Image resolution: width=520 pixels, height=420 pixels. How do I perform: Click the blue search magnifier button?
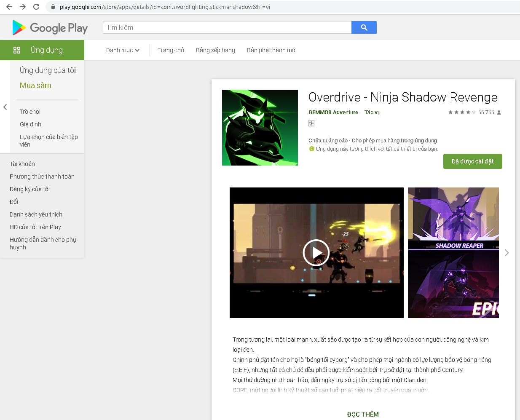click(364, 27)
